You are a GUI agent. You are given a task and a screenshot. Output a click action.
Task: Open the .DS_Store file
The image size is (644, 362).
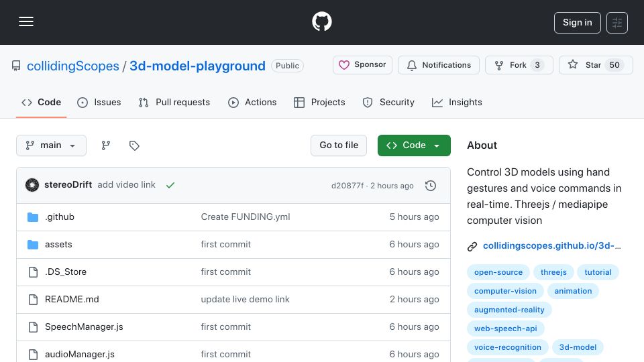click(66, 271)
